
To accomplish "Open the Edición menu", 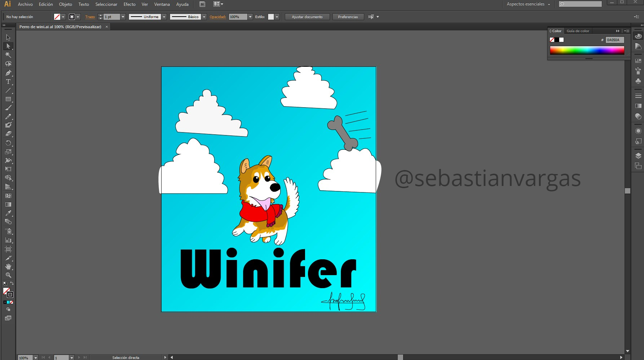I will point(46,4).
